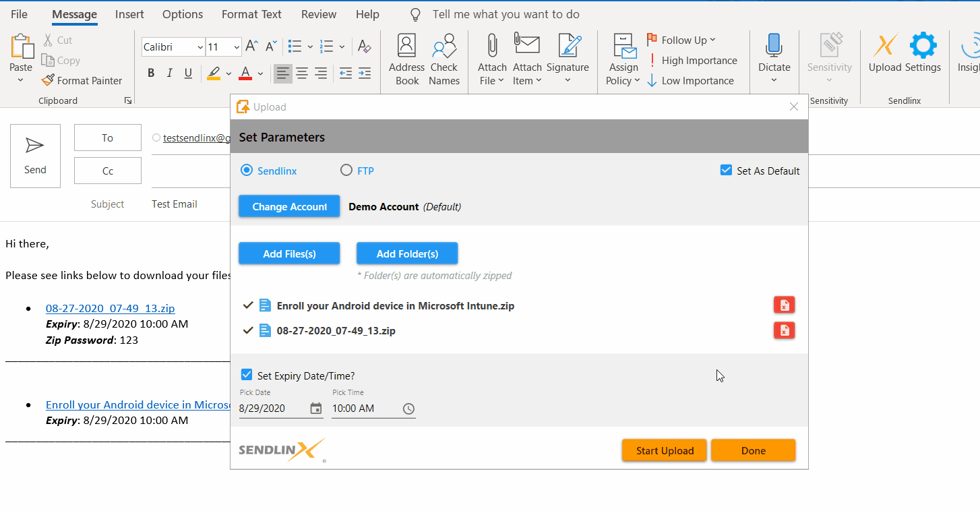This screenshot has width=980, height=513.
Task: Open the Calibri font name dropdown
Action: point(200,47)
